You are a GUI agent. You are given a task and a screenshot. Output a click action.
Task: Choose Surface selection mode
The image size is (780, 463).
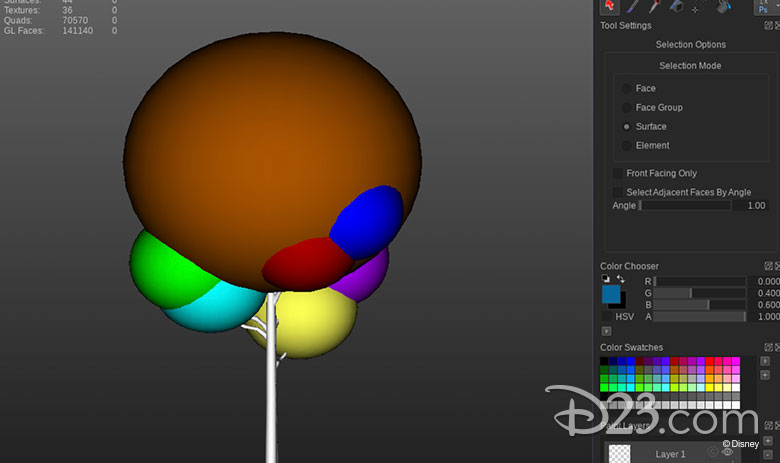(x=627, y=126)
